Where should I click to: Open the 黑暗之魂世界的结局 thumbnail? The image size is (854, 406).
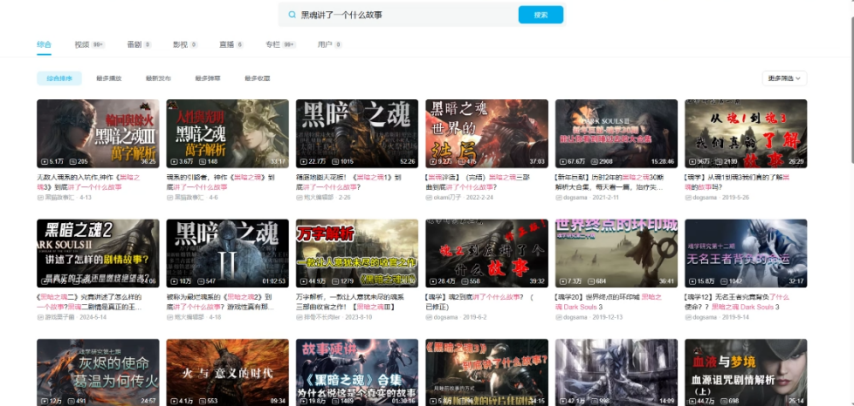point(487,134)
